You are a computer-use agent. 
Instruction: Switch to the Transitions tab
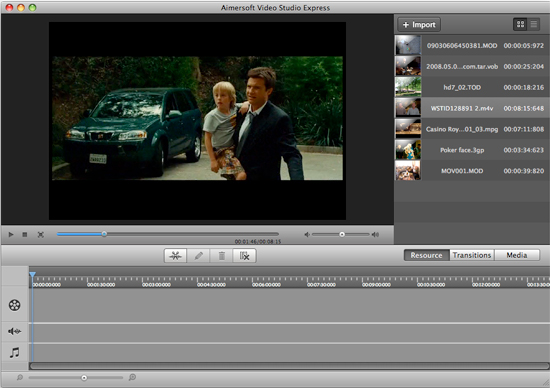(x=472, y=255)
